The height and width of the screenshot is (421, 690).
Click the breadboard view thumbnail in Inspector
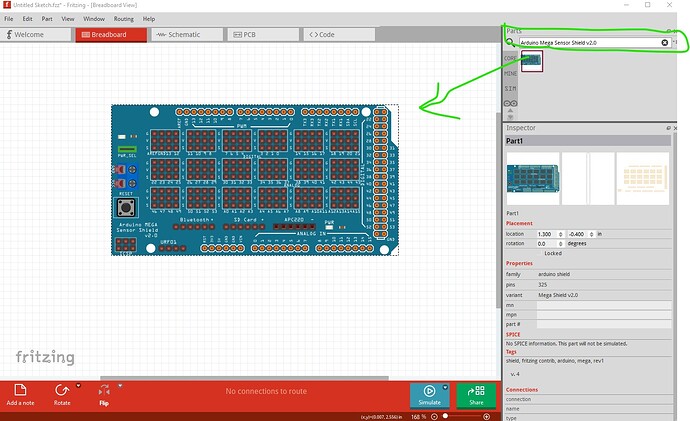[x=533, y=178]
